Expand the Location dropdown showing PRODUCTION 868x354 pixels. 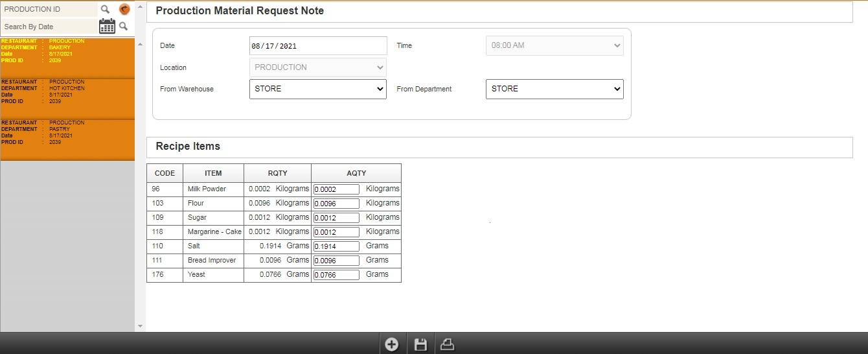click(317, 67)
